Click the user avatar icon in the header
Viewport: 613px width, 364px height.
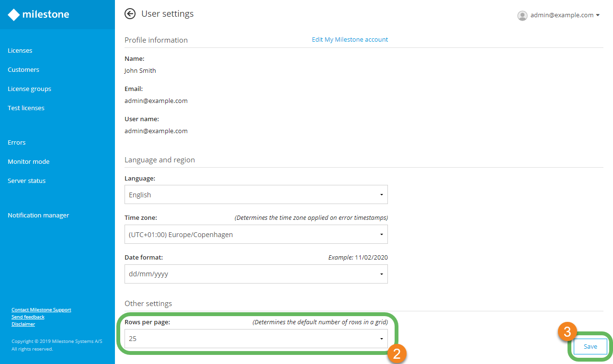point(522,15)
